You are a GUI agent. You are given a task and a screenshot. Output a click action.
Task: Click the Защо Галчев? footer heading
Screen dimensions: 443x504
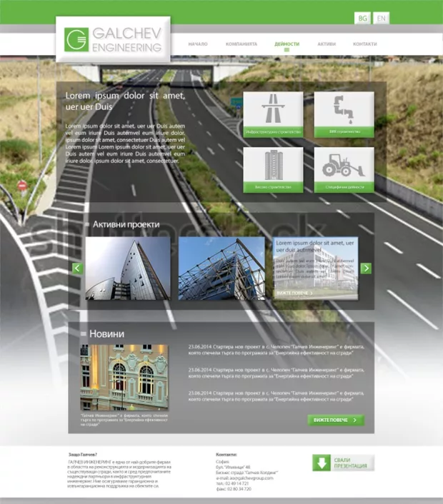tap(83, 455)
